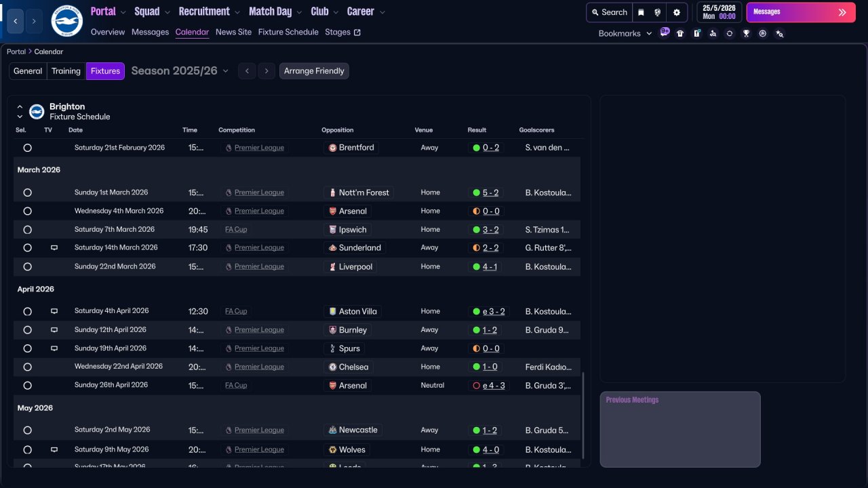
Task: Switch to the Training calendar tab
Action: [66, 71]
